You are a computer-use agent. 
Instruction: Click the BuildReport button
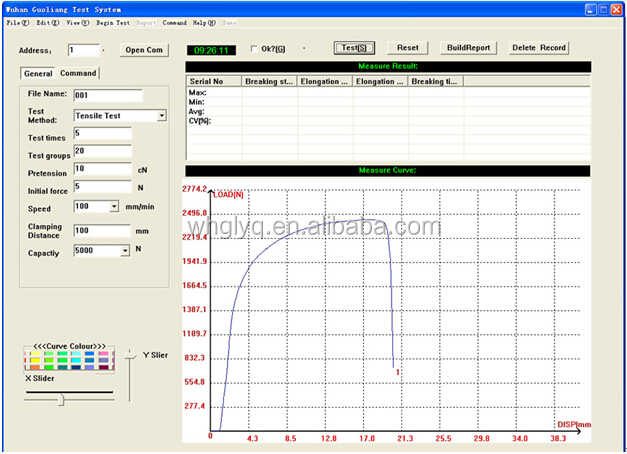click(x=468, y=48)
